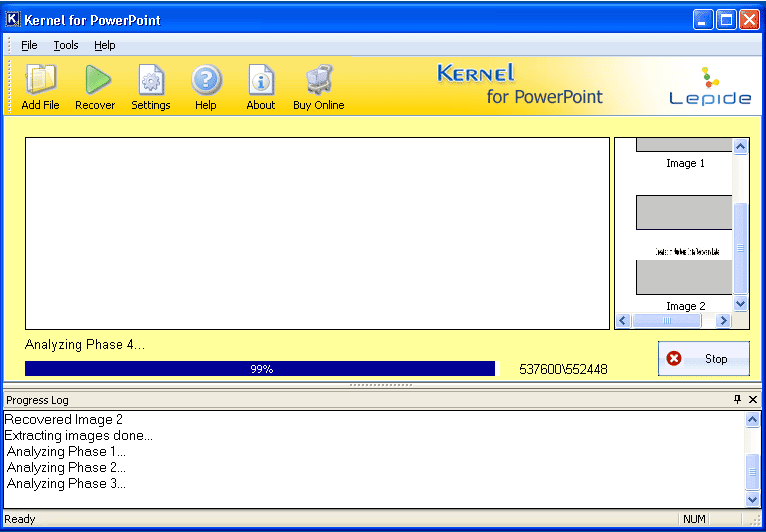Click the Kernel app icon in title bar
The image size is (766, 532).
13,20
